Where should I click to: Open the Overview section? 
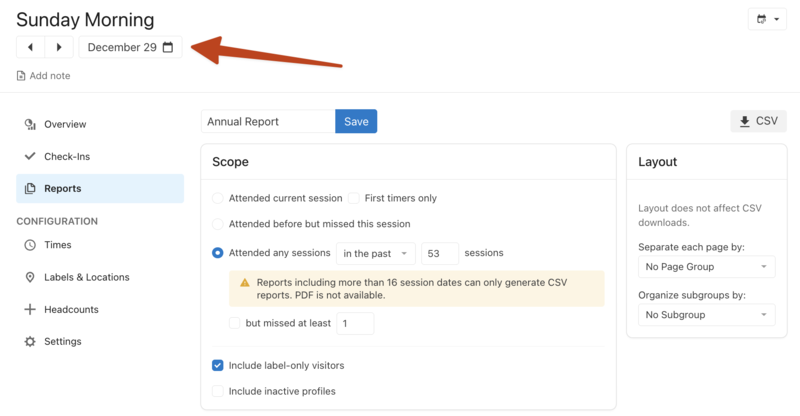(65, 124)
